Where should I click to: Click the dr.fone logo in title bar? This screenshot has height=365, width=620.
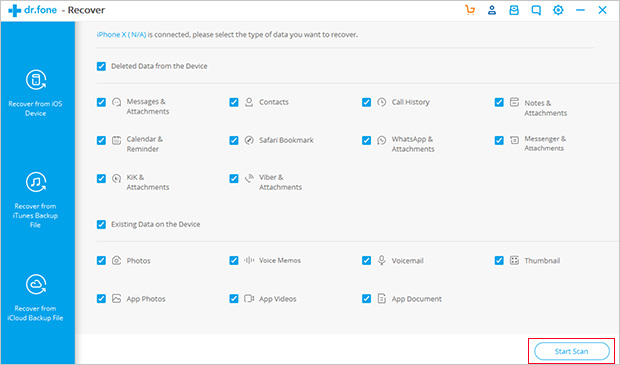coord(32,11)
